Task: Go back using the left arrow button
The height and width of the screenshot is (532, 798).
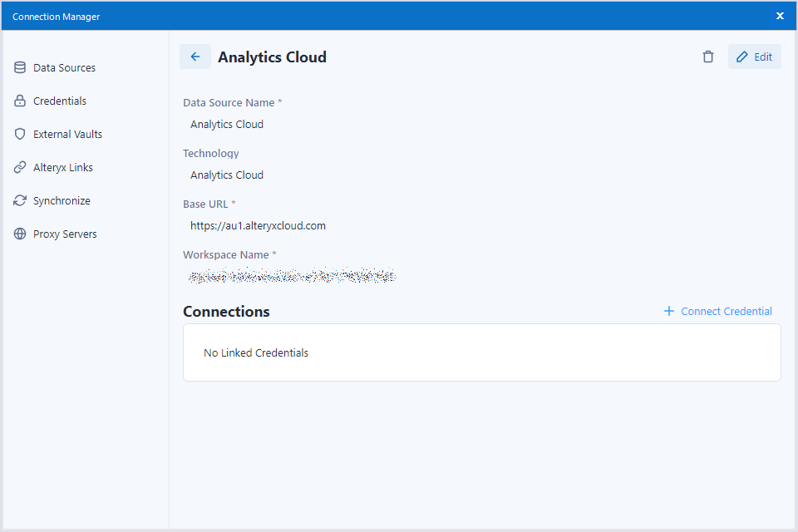Action: [x=195, y=57]
